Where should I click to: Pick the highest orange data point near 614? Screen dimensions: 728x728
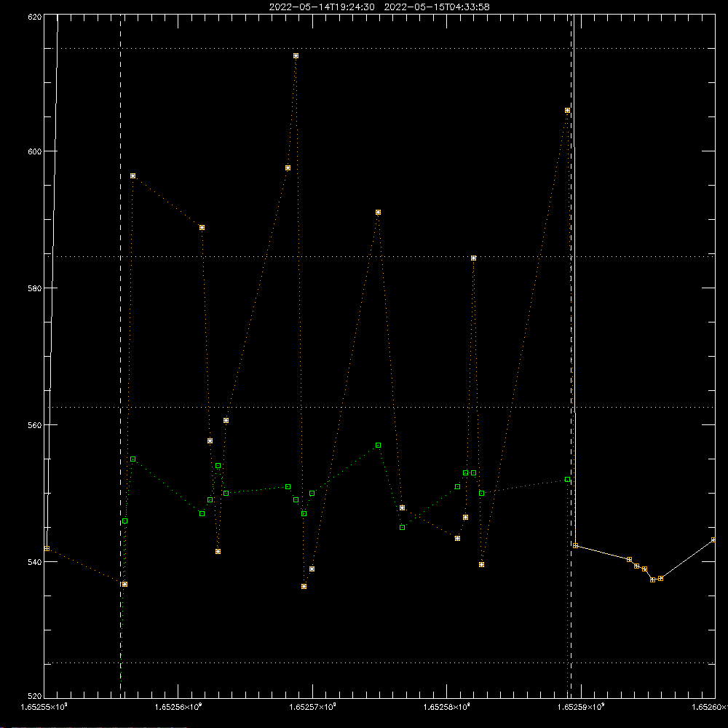pos(296,56)
